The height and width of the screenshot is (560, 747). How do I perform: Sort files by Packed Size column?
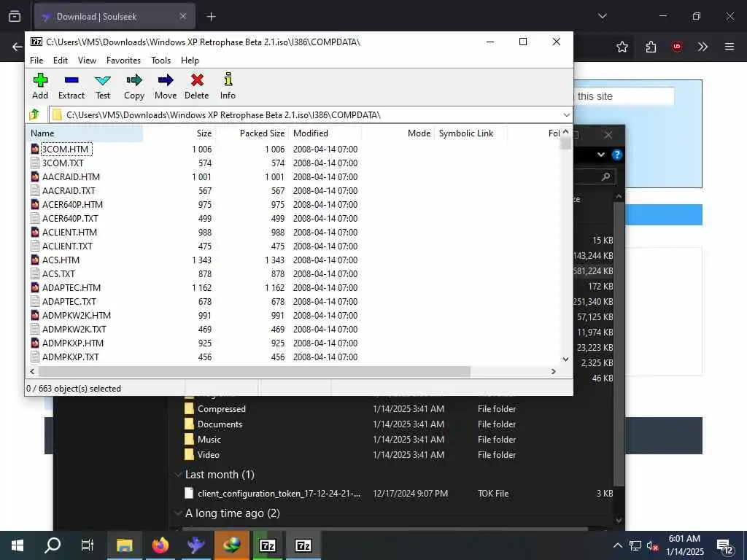pyautogui.click(x=252, y=133)
